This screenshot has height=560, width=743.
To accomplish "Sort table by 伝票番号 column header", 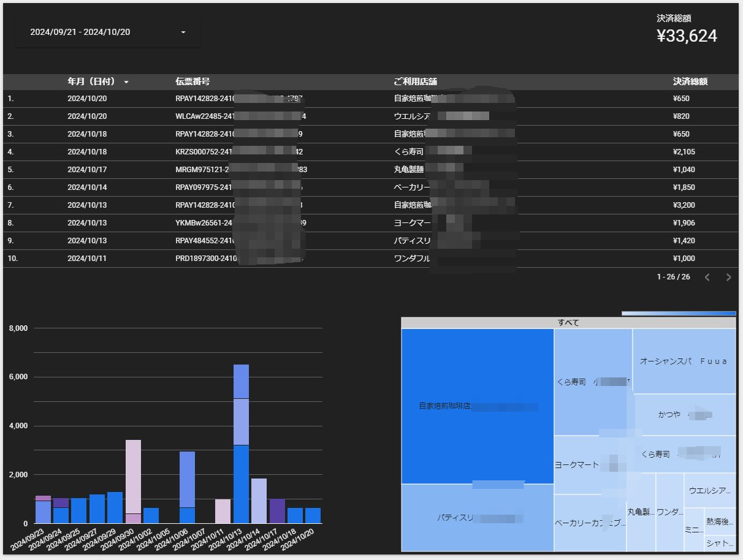I will pos(192,81).
